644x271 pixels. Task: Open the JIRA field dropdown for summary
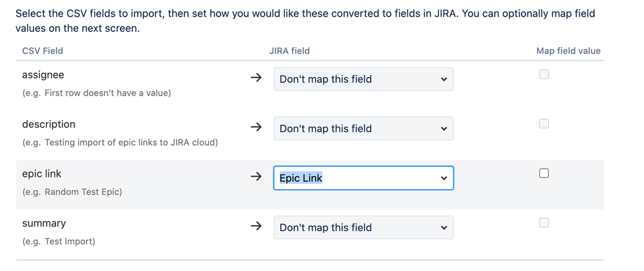point(363,227)
